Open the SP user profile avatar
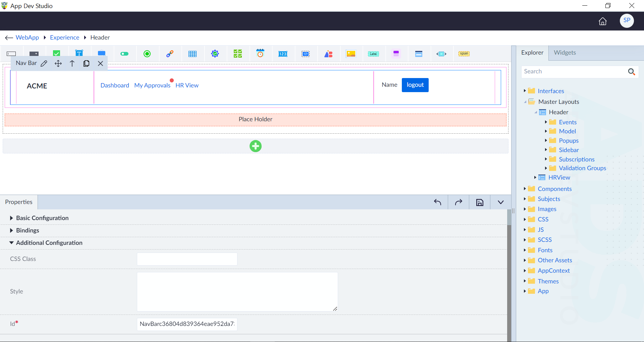The image size is (644, 342). pos(627,20)
